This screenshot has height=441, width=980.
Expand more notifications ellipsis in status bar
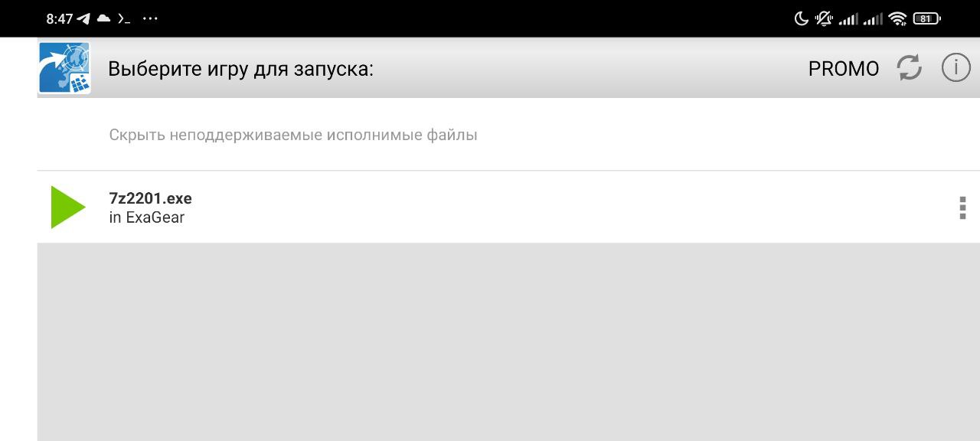click(x=150, y=18)
